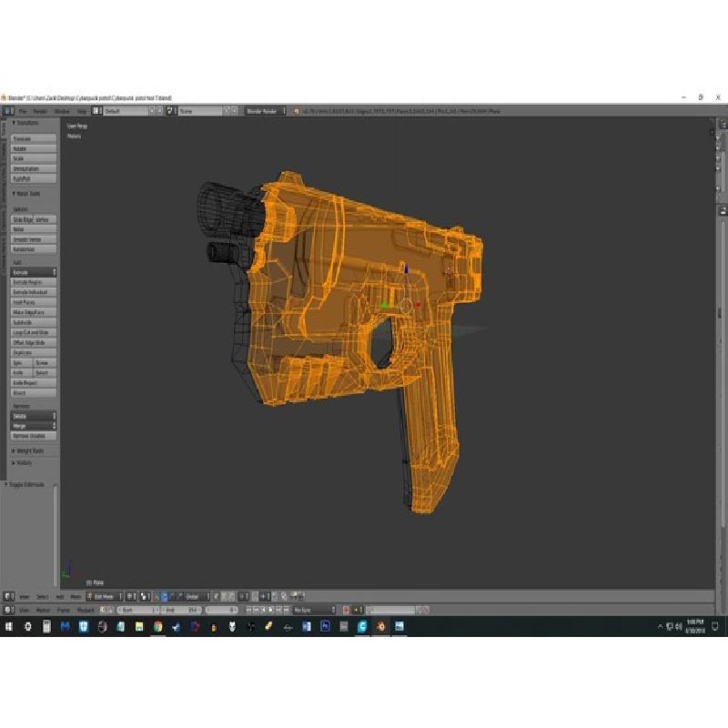The width and height of the screenshot is (728, 728).
Task: Click the Windows Start button
Action: (x=9, y=627)
